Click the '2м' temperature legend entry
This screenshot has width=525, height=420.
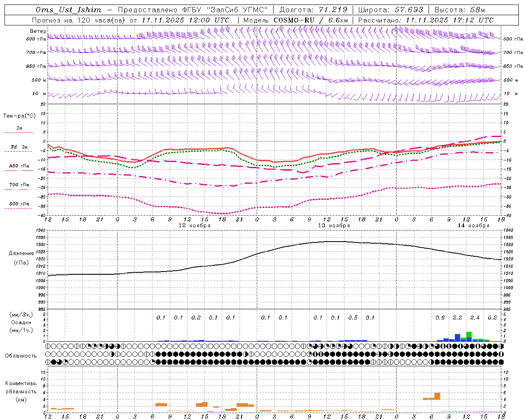[19, 128]
